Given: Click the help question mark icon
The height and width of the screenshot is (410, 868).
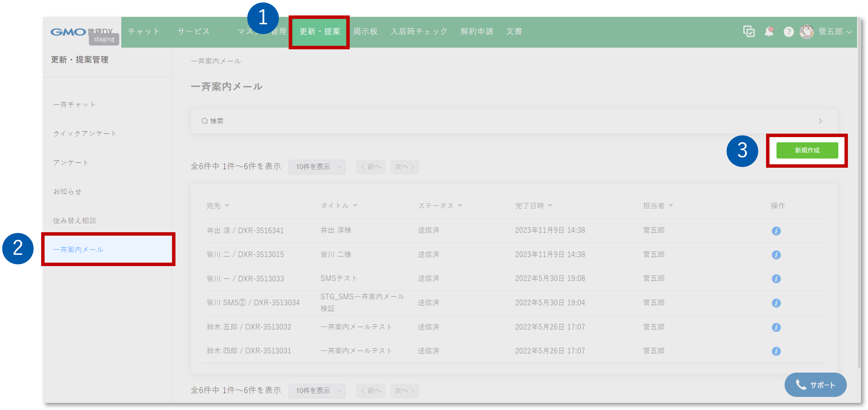Looking at the screenshot, I should click(x=789, y=32).
